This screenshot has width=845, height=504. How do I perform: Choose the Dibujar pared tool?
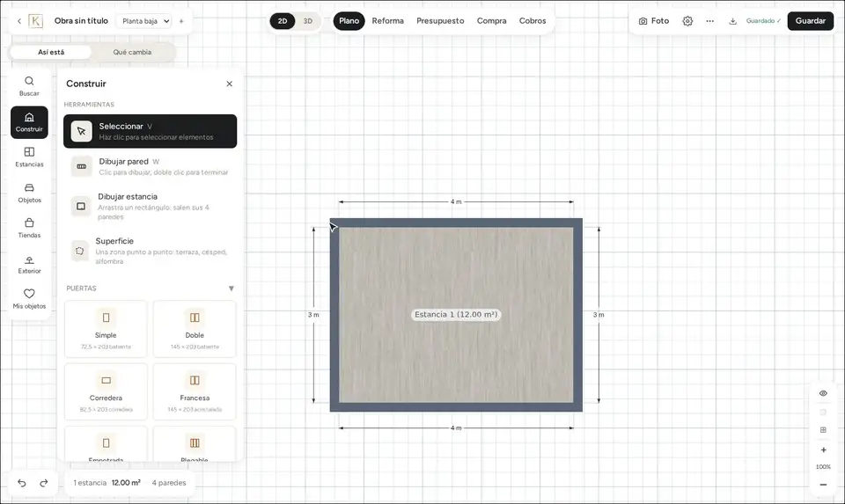150,166
